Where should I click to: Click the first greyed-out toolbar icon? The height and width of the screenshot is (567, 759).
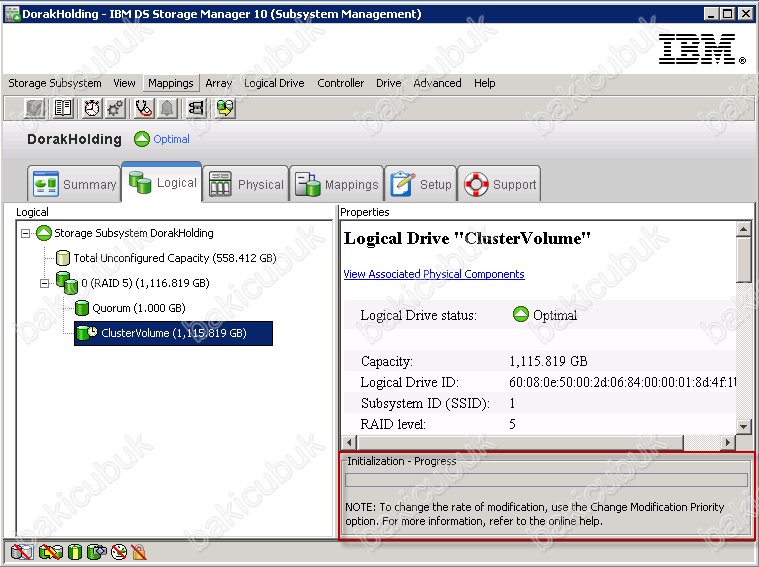35,108
